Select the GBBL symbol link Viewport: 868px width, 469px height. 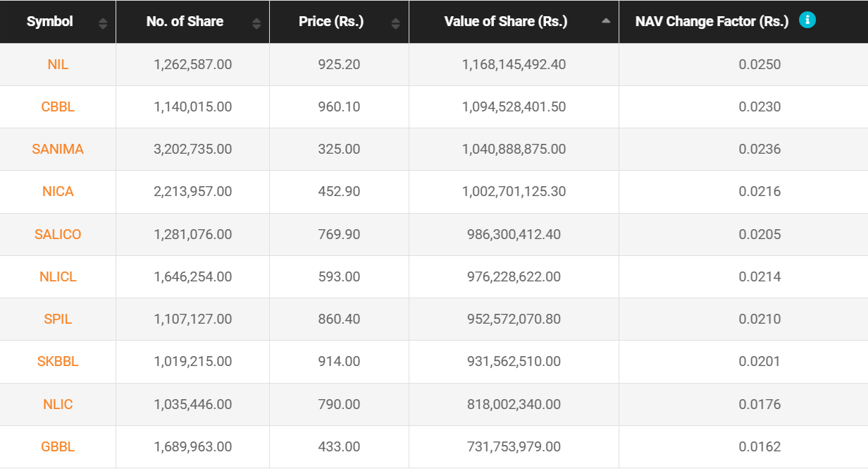point(58,446)
